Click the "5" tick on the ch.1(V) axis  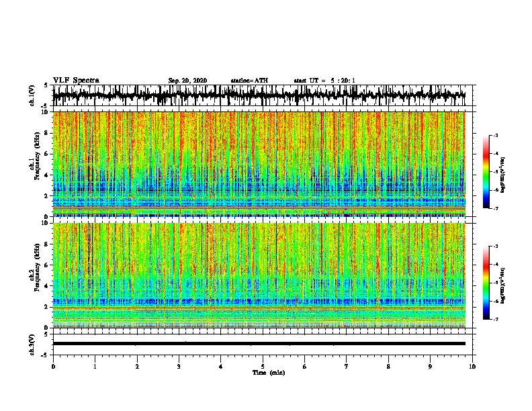[46, 85]
